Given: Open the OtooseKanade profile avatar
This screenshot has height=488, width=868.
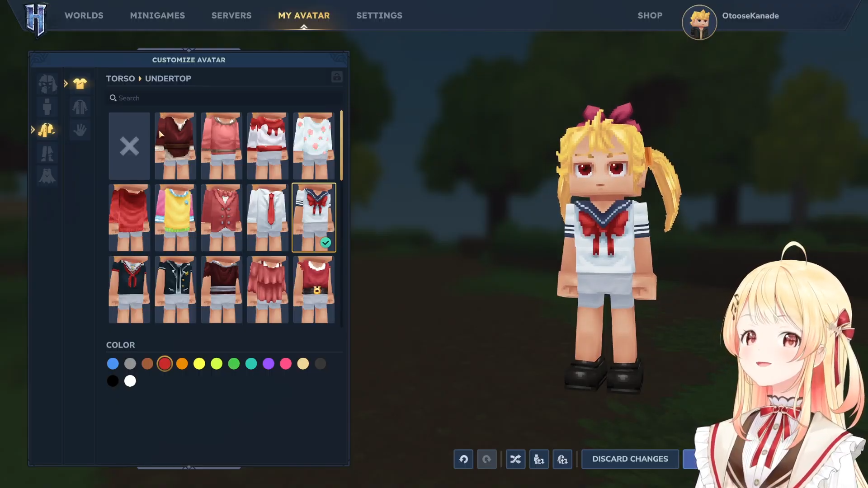Looking at the screenshot, I should click(x=699, y=22).
